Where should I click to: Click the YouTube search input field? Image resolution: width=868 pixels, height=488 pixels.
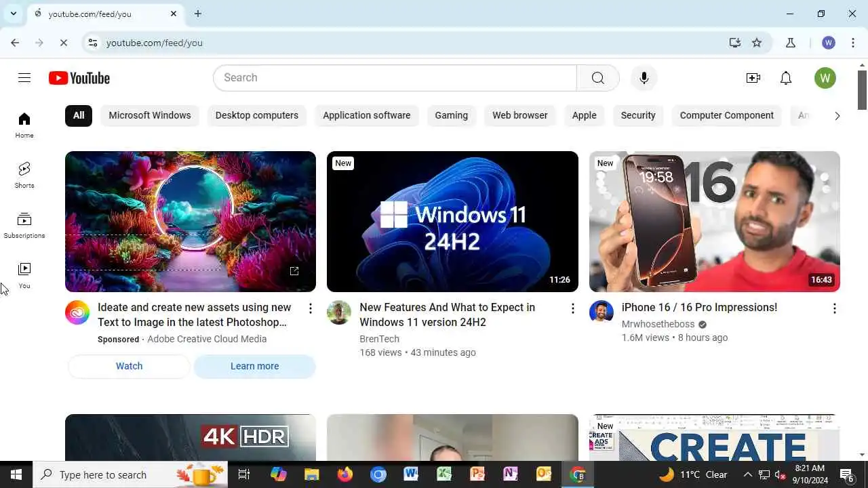[x=395, y=78]
